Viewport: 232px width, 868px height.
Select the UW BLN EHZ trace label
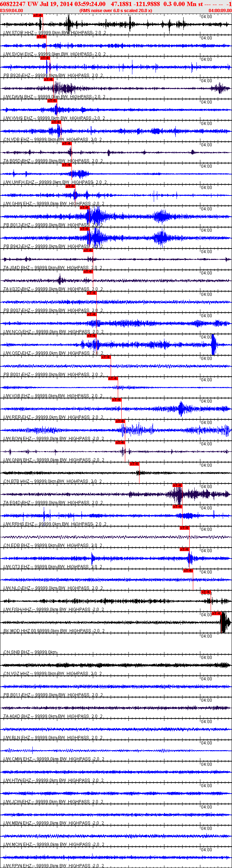[53, 738]
